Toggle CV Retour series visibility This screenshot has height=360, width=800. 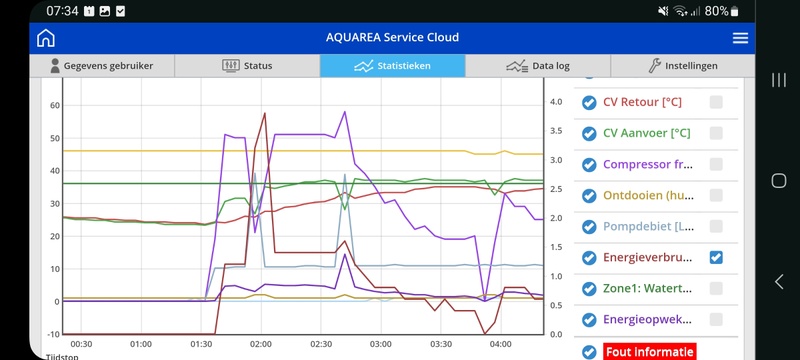tap(589, 102)
